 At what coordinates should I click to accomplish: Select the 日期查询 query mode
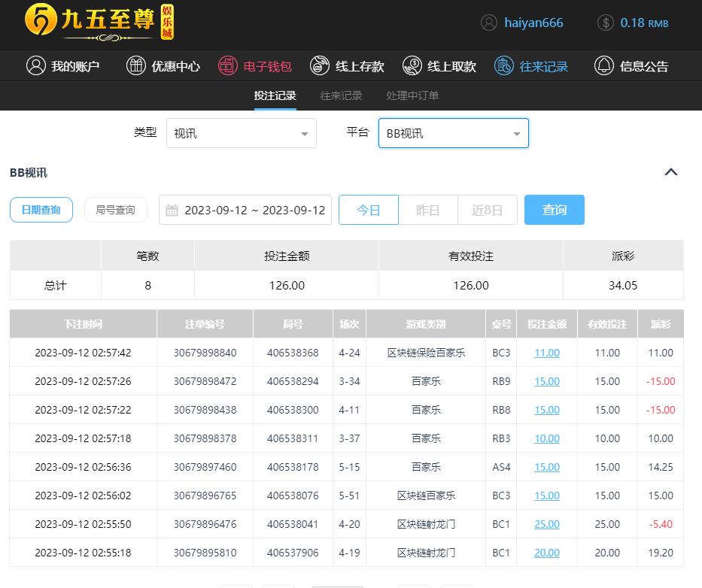click(x=41, y=210)
